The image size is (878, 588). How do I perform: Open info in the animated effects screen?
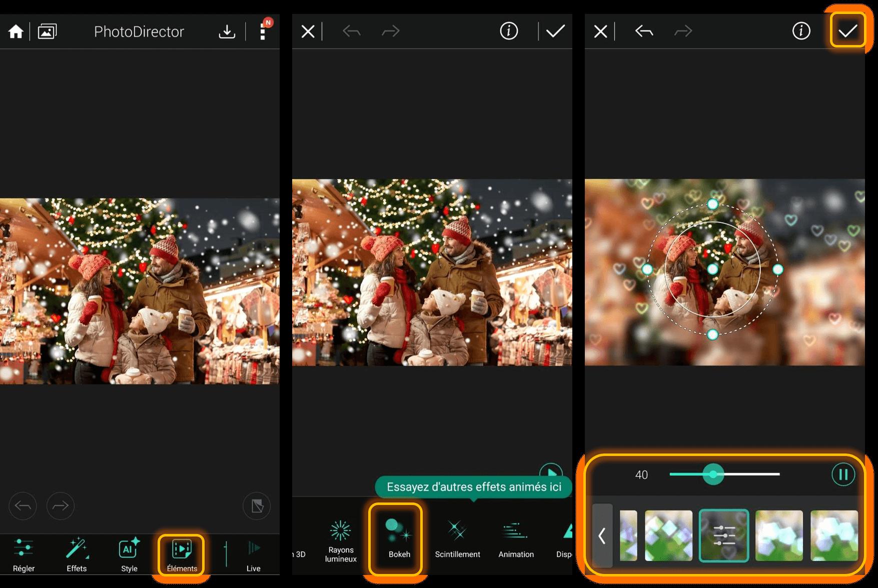(509, 31)
